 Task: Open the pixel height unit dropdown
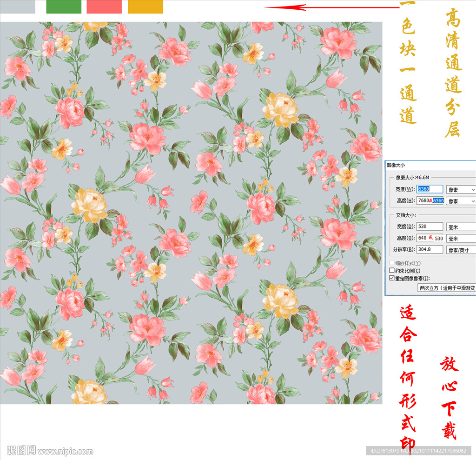(461, 201)
